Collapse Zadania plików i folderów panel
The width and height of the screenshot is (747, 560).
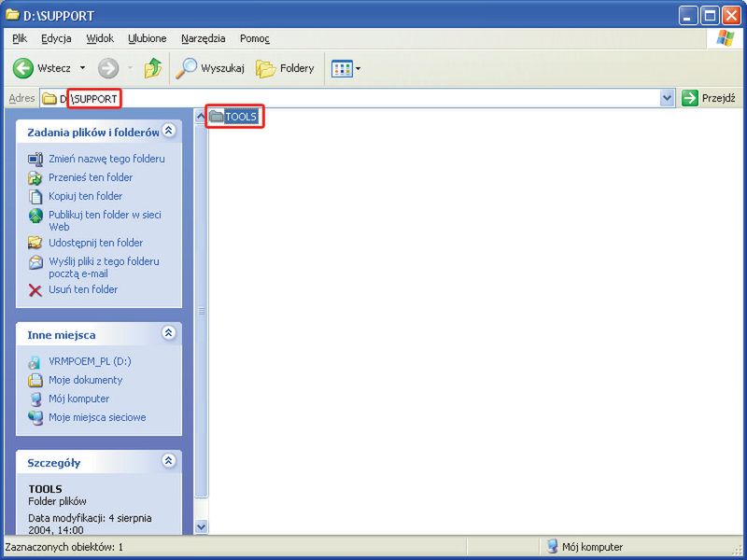coord(169,131)
